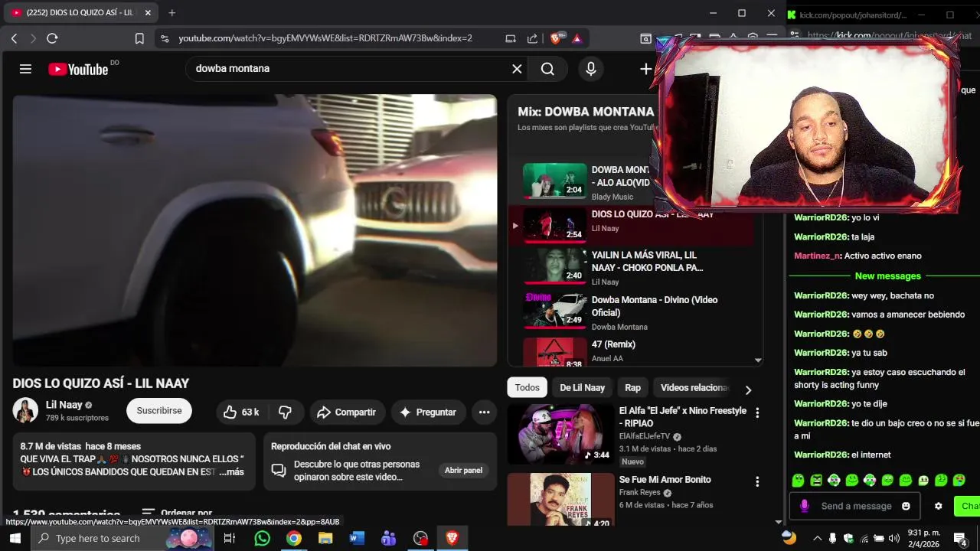Open options for 'Se Fue Mi Amor Bonito'
Image resolution: width=980 pixels, height=551 pixels.
click(x=757, y=481)
